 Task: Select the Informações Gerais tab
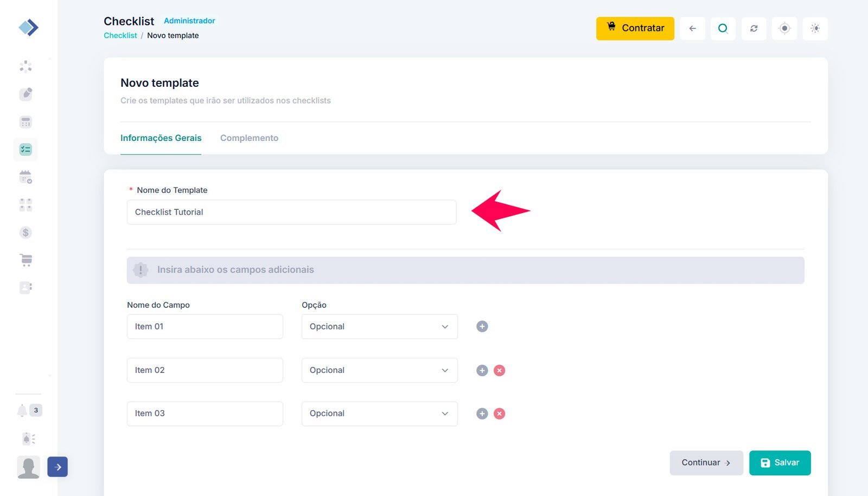pos(161,138)
